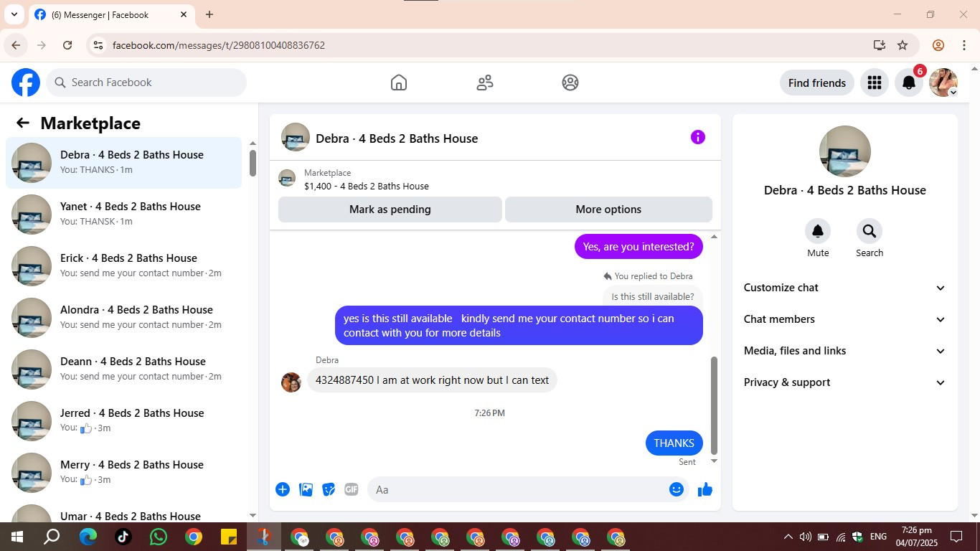Open Facebook home via the logo
This screenshot has height=551, width=980.
click(26, 83)
